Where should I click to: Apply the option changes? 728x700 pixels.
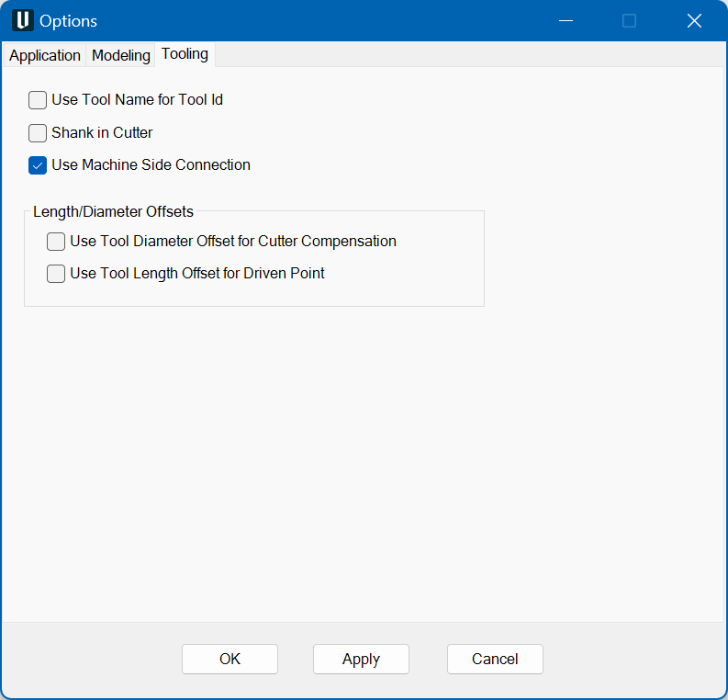pos(361,659)
